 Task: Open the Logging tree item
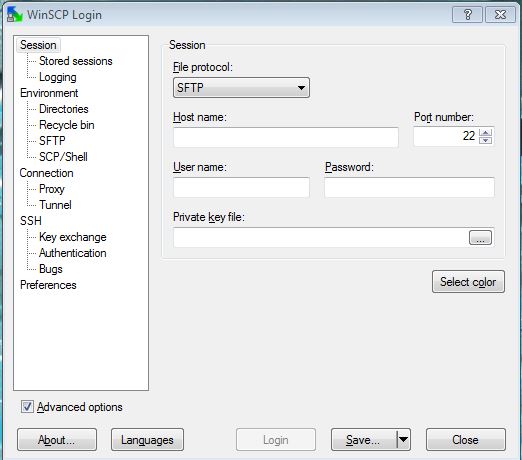[x=58, y=77]
